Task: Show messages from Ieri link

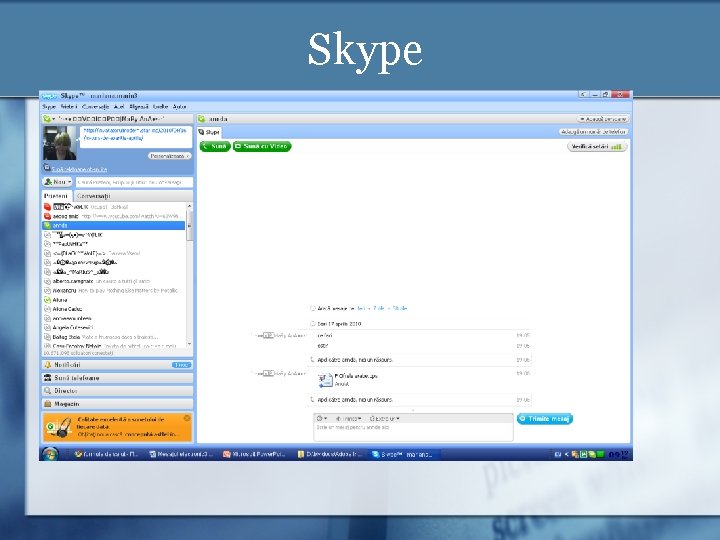Action: pos(361,309)
